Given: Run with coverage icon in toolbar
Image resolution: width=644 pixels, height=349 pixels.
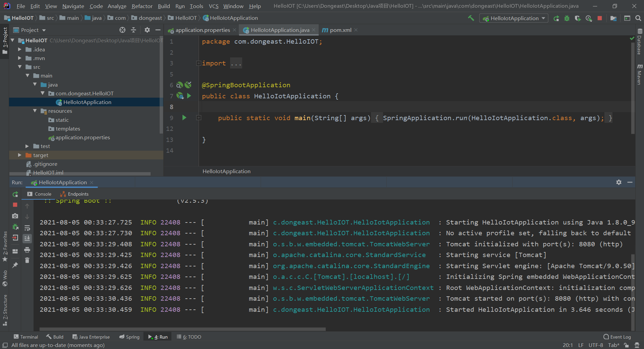Looking at the screenshot, I should [x=578, y=18].
